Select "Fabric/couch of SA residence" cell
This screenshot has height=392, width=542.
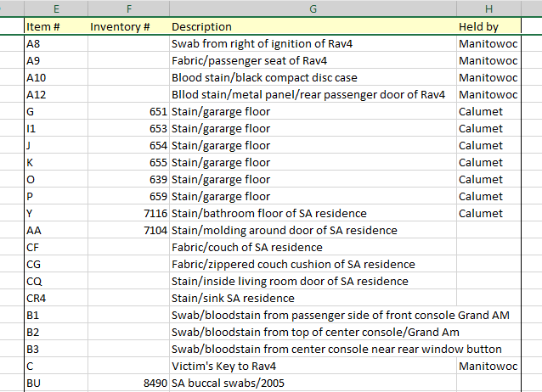(x=313, y=247)
